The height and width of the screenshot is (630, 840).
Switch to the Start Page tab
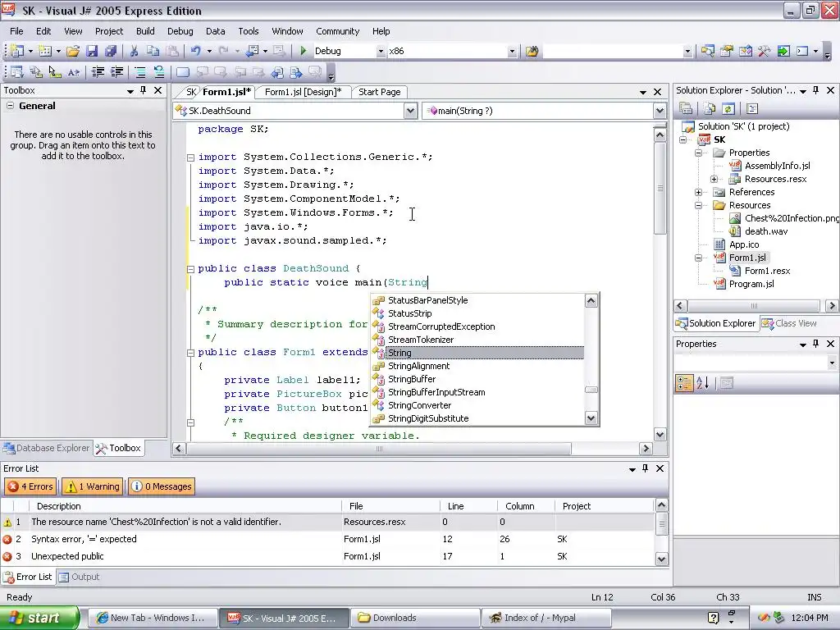click(x=379, y=92)
